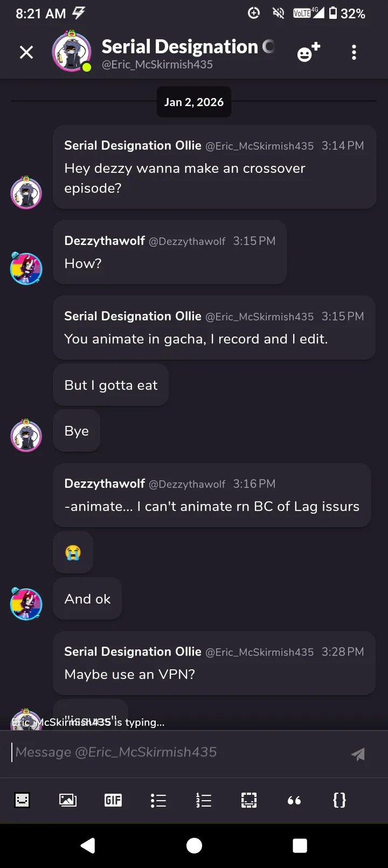The height and width of the screenshot is (868, 388).
Task: Insert a numbered list
Action: [204, 800]
